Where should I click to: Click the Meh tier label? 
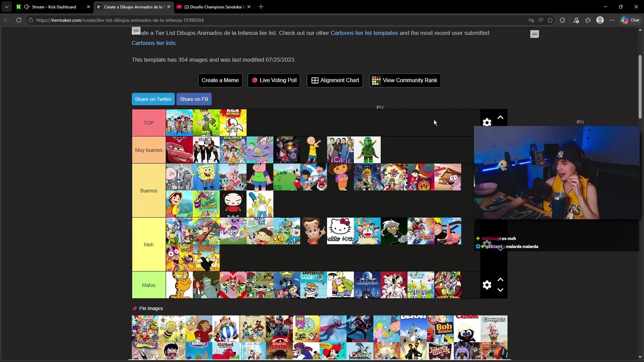148,244
